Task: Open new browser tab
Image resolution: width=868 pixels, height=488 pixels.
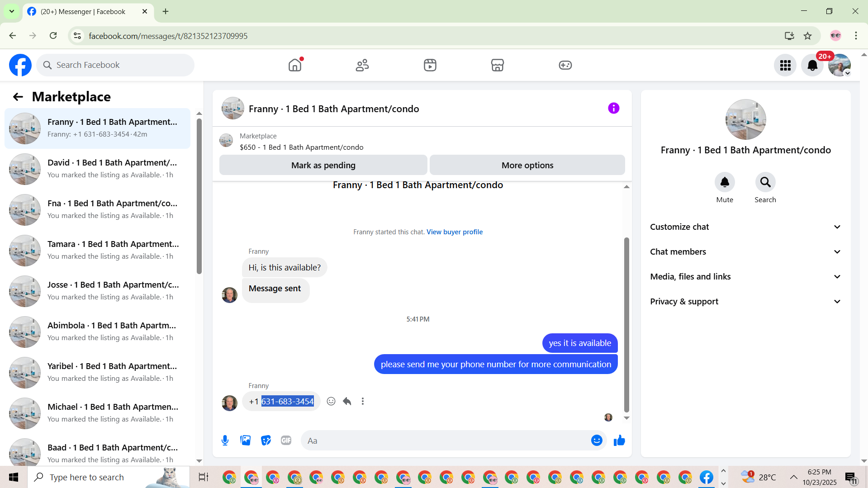Action: coord(166,11)
